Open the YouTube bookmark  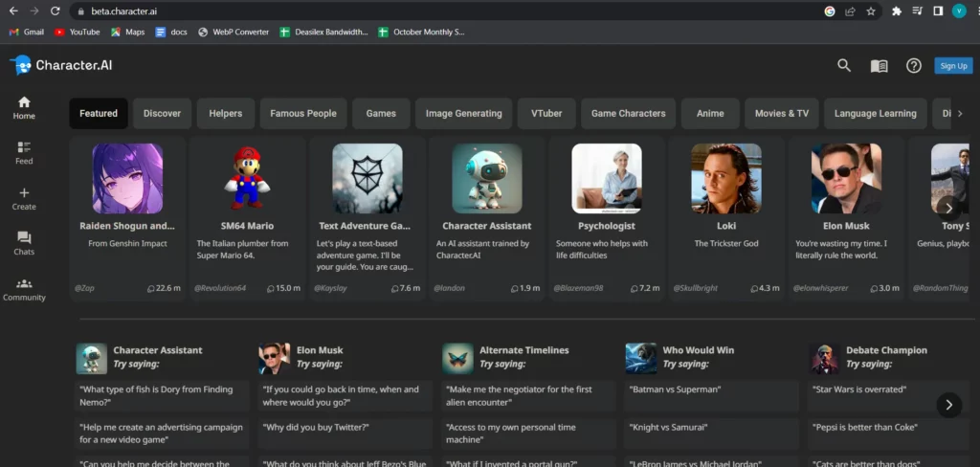coord(77,32)
